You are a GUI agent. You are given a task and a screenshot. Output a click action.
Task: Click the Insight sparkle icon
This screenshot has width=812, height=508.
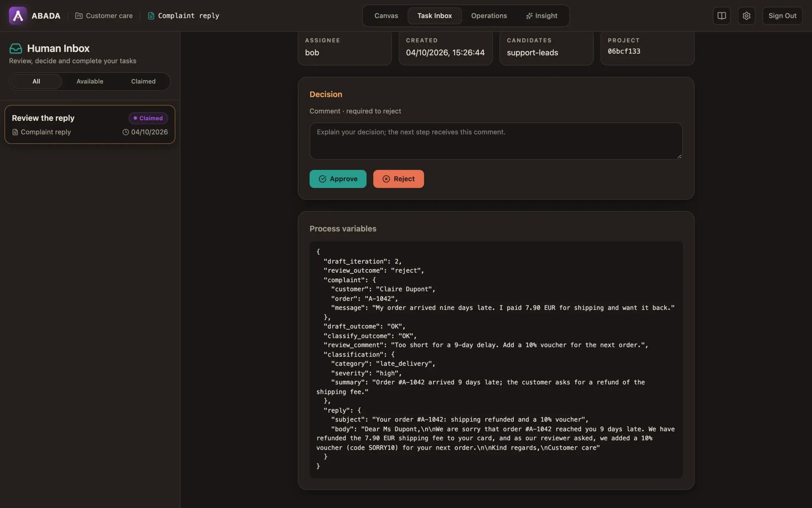(529, 16)
